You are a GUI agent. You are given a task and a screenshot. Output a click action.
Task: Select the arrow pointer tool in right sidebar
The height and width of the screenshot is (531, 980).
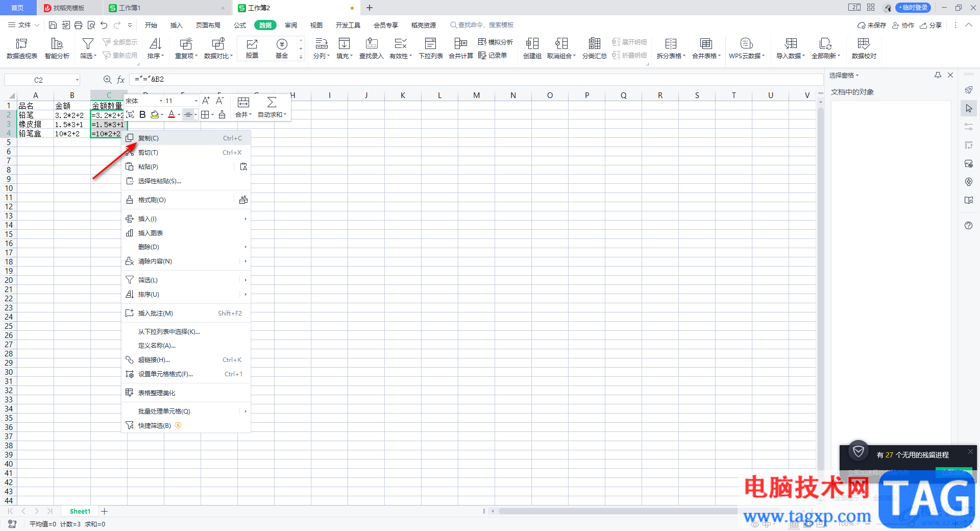968,108
